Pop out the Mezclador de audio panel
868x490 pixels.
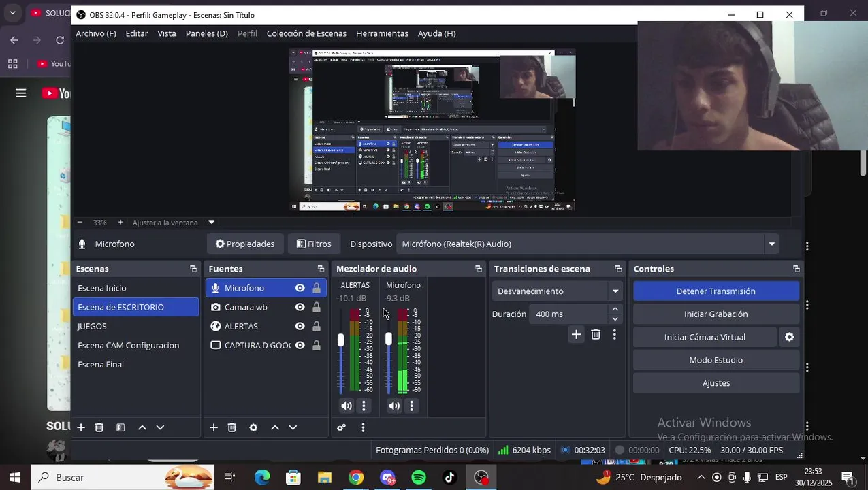click(x=479, y=269)
